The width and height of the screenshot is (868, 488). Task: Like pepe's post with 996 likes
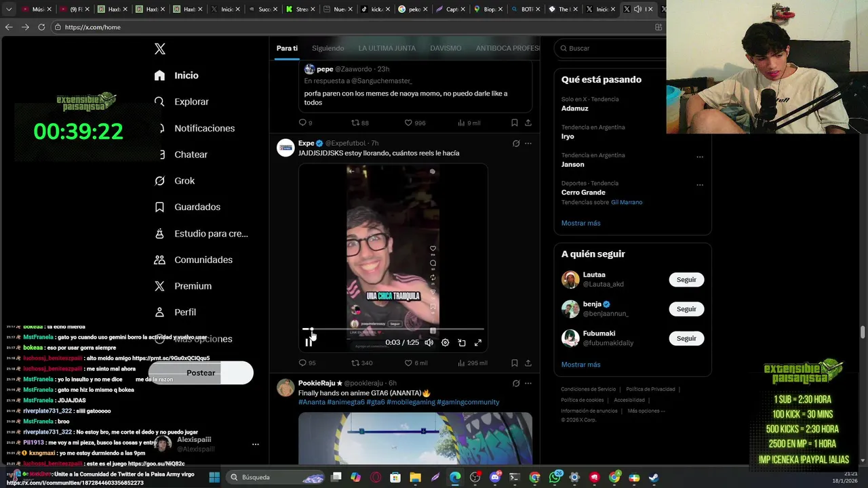click(x=415, y=123)
